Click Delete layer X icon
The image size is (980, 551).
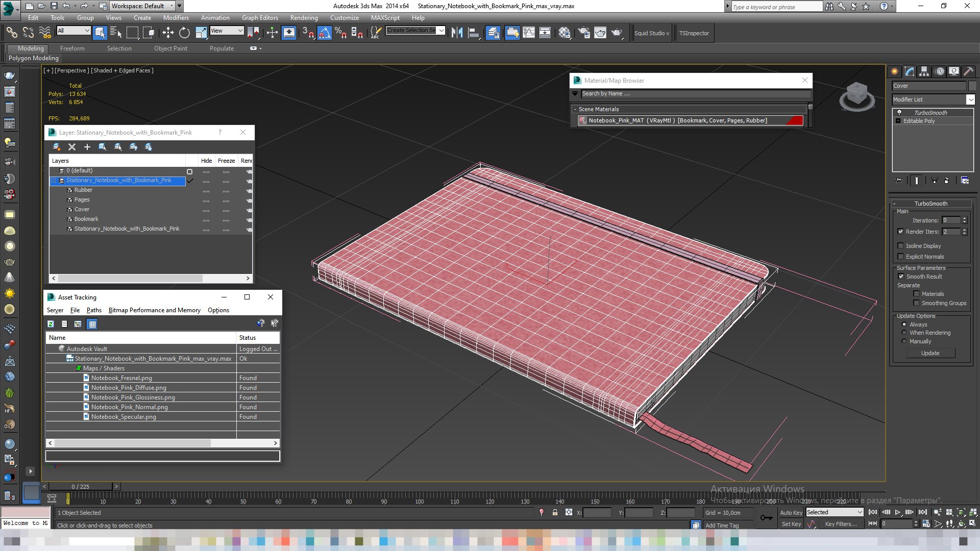(72, 147)
